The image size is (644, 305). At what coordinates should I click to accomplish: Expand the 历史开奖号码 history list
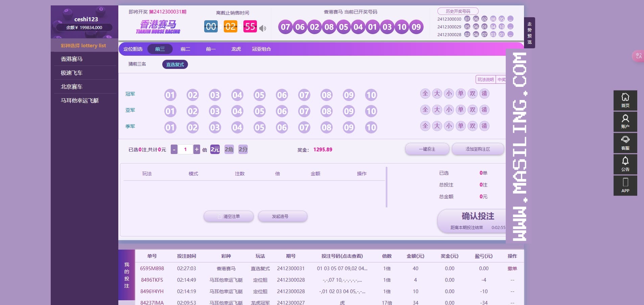coord(458,11)
